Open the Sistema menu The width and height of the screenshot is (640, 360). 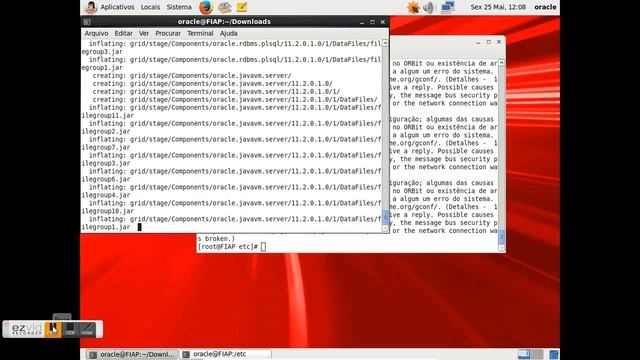(179, 7)
